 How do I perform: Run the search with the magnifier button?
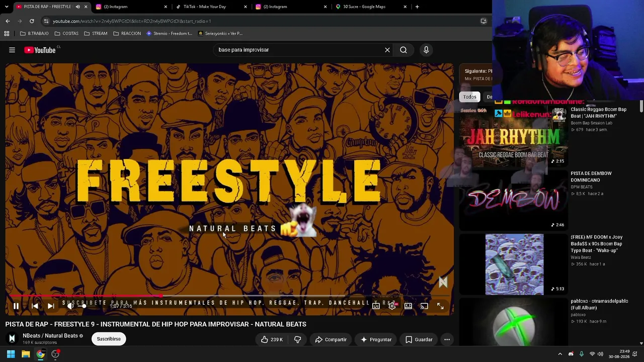pyautogui.click(x=404, y=50)
